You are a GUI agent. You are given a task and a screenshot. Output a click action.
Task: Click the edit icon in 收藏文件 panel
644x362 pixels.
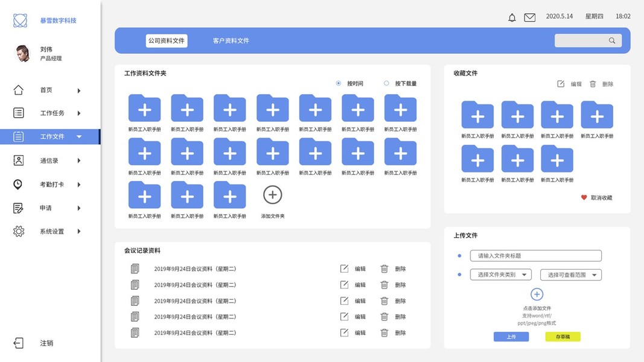click(x=561, y=84)
